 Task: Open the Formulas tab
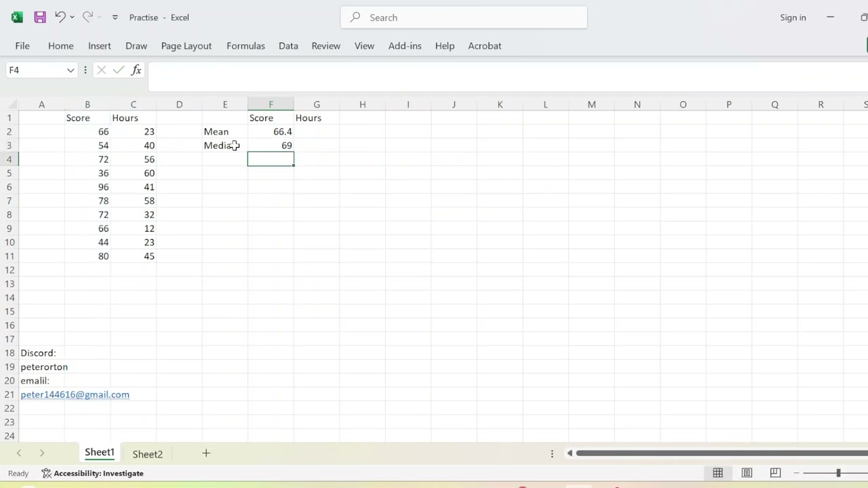pyautogui.click(x=245, y=45)
